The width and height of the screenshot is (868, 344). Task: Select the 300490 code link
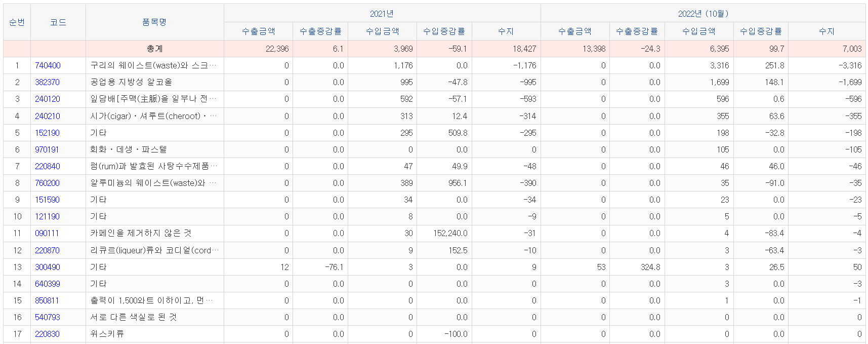(48, 267)
